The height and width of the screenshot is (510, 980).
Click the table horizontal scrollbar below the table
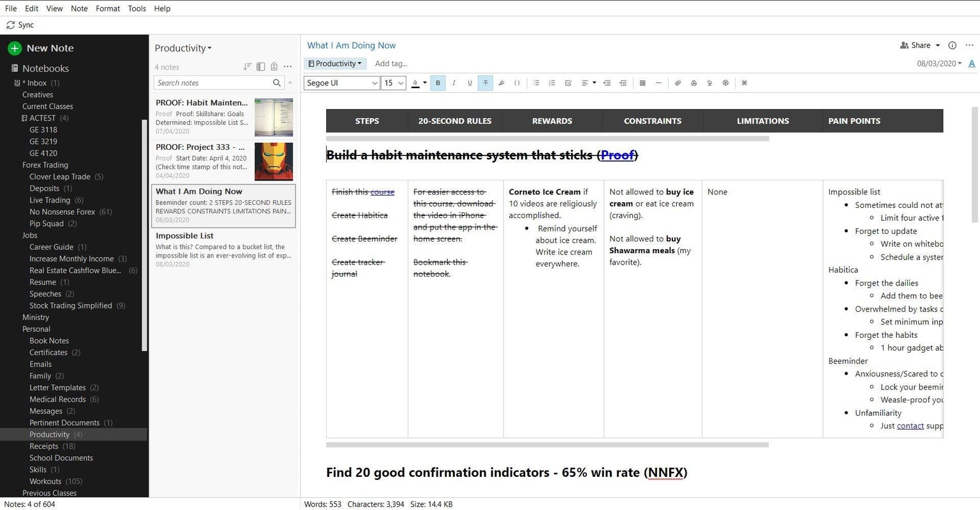coord(547,445)
